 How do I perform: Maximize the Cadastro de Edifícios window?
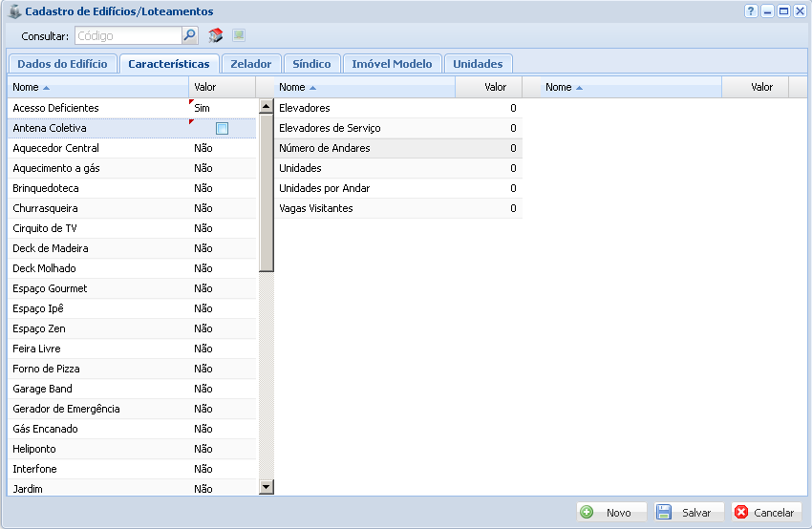[x=783, y=11]
